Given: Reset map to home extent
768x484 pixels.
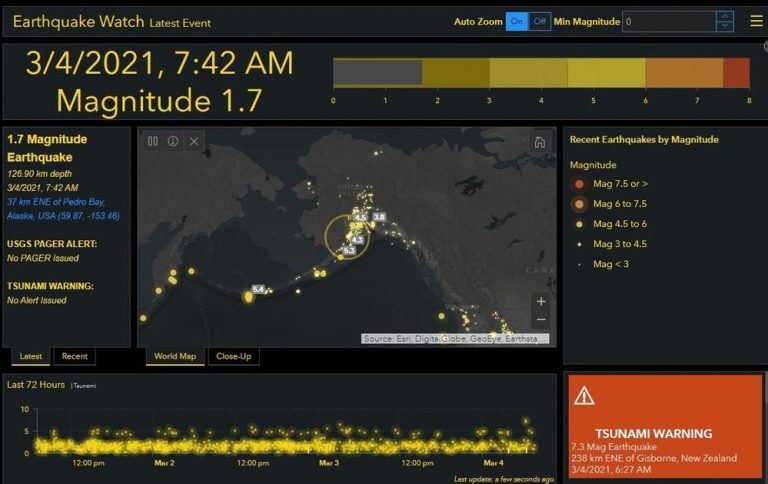Looking at the screenshot, I should tap(539, 142).
